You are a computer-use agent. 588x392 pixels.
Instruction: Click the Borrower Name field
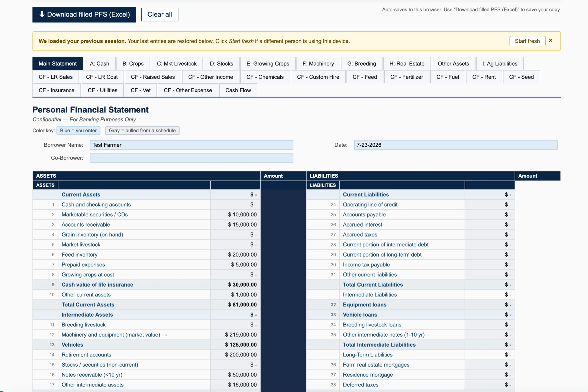click(192, 145)
